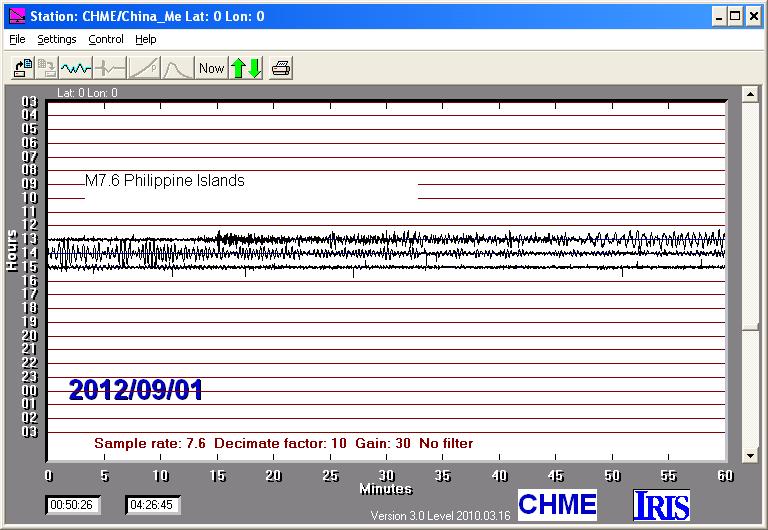Open the Help menu

146,40
